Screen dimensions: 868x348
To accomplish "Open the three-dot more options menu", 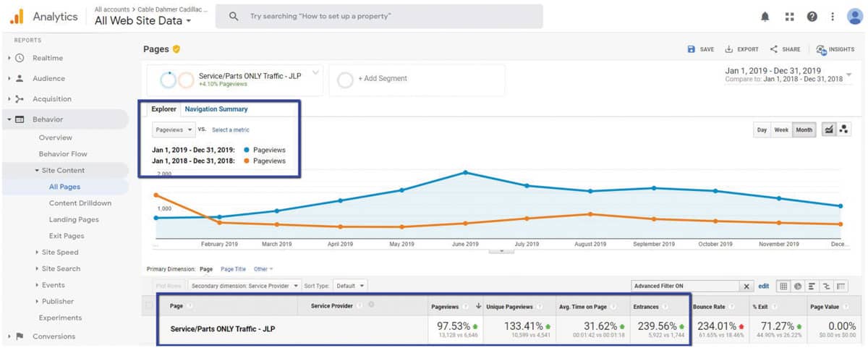I will coord(833,16).
